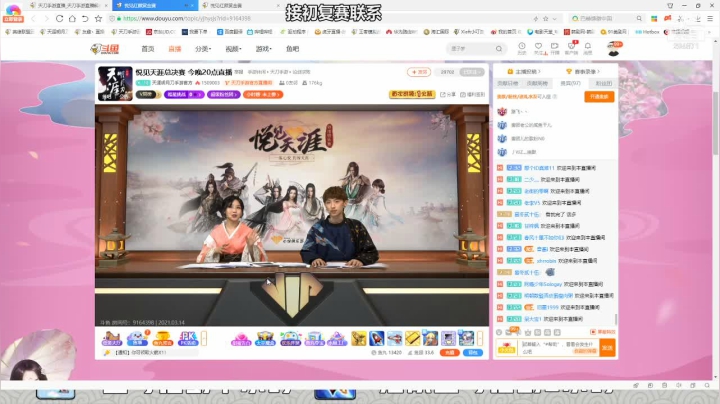This screenshot has width=720, height=404.
Task: Open the 赛事录像 link
Action: coord(583,72)
